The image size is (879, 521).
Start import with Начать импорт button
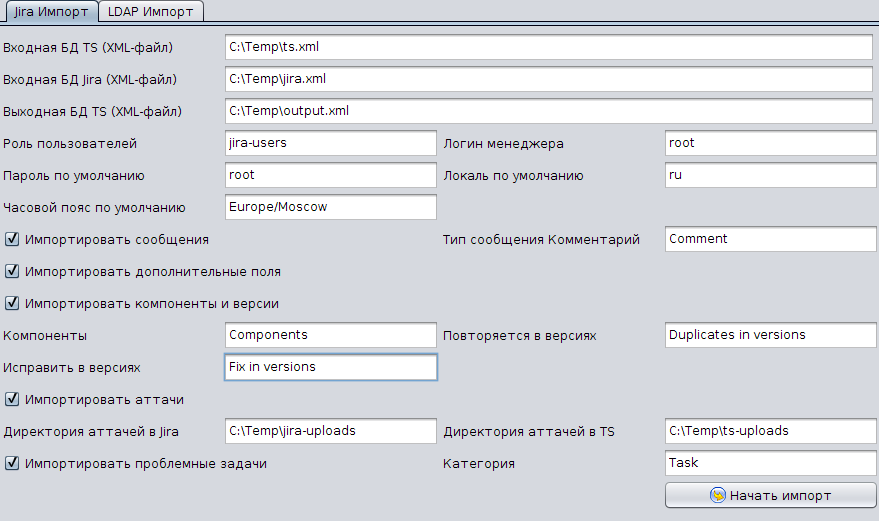click(770, 495)
